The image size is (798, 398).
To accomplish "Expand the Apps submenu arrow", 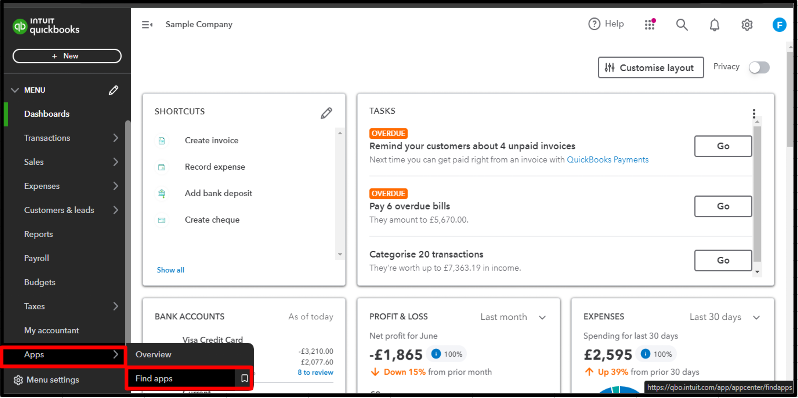I will click(116, 355).
